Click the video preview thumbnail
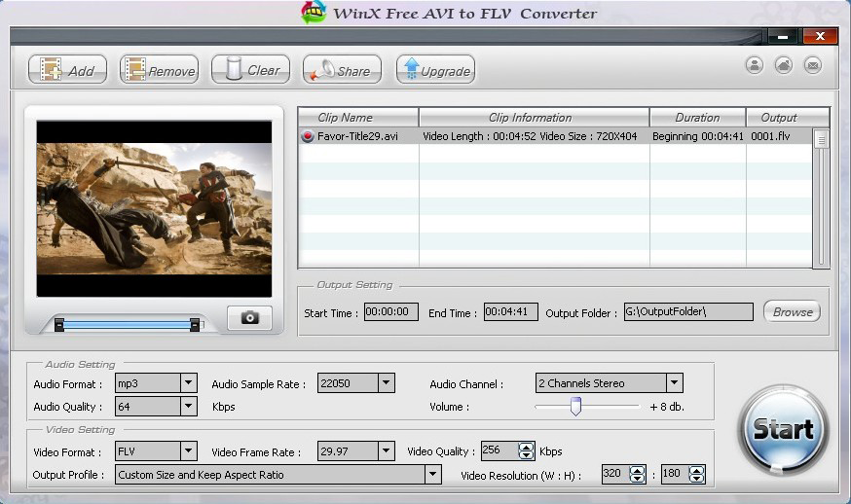Viewport: 851px width, 504px height. [x=154, y=209]
